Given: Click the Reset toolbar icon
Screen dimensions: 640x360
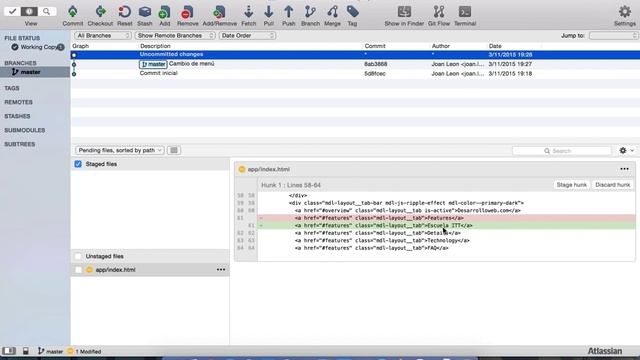Looking at the screenshot, I should coord(124,16).
